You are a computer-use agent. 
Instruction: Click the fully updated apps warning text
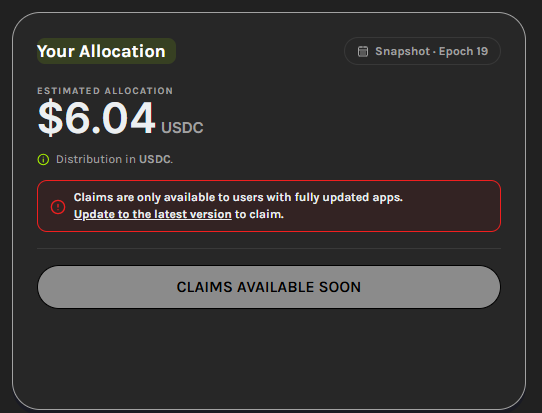click(x=238, y=197)
